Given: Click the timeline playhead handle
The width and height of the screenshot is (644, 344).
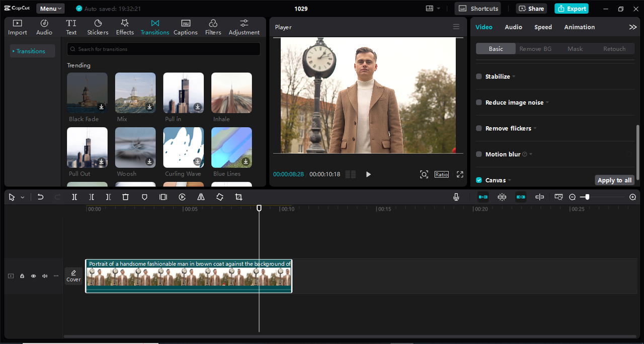Looking at the screenshot, I should pyautogui.click(x=259, y=208).
